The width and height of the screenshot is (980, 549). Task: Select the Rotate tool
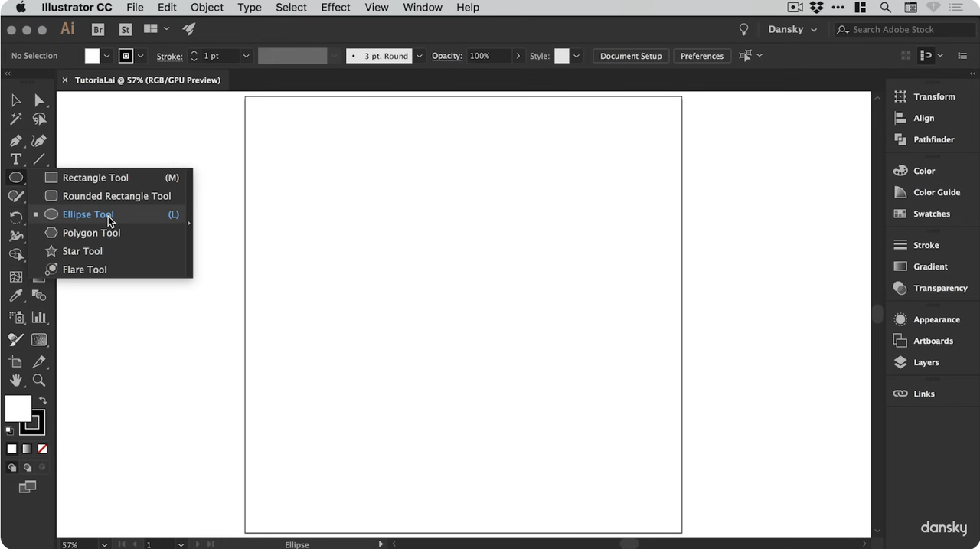pos(15,218)
